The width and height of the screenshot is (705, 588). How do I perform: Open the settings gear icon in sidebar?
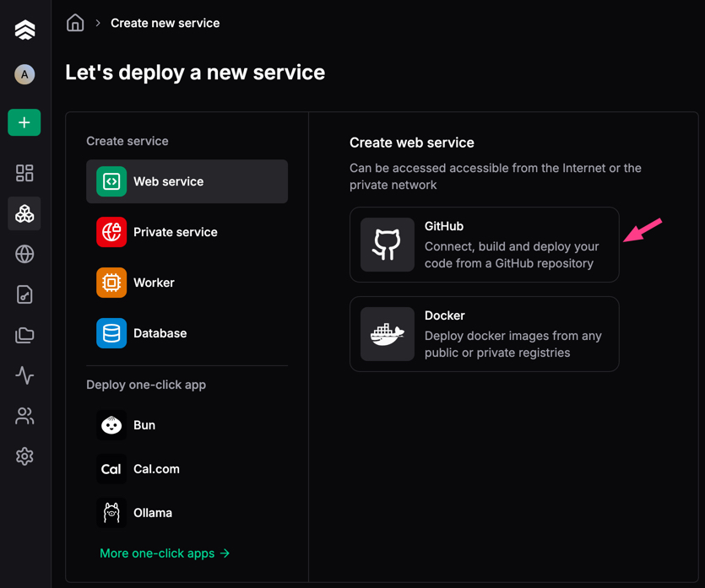(x=24, y=456)
